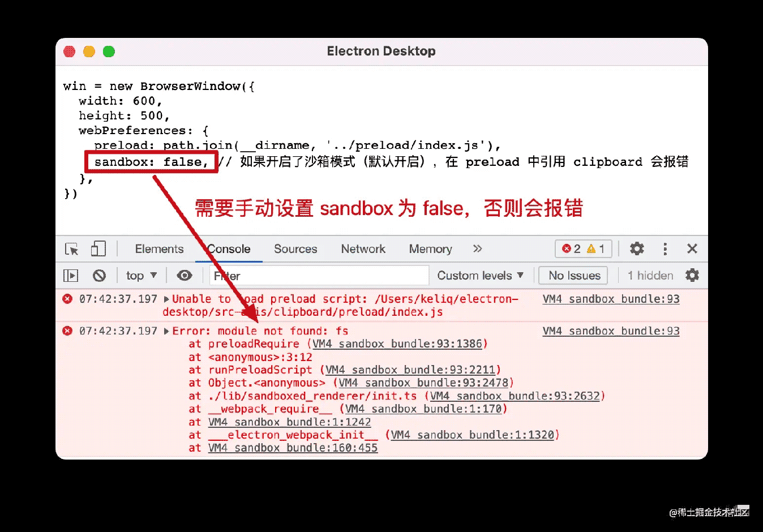Open the Elements tab
This screenshot has height=532, width=763.
[x=159, y=249]
